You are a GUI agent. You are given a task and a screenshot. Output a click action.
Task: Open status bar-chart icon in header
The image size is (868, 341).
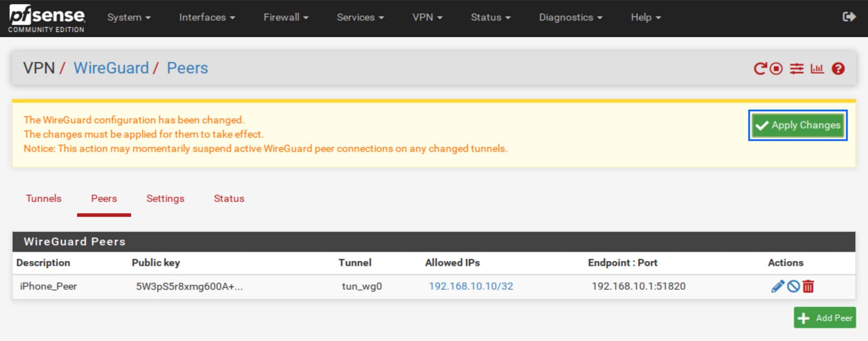[x=817, y=69]
